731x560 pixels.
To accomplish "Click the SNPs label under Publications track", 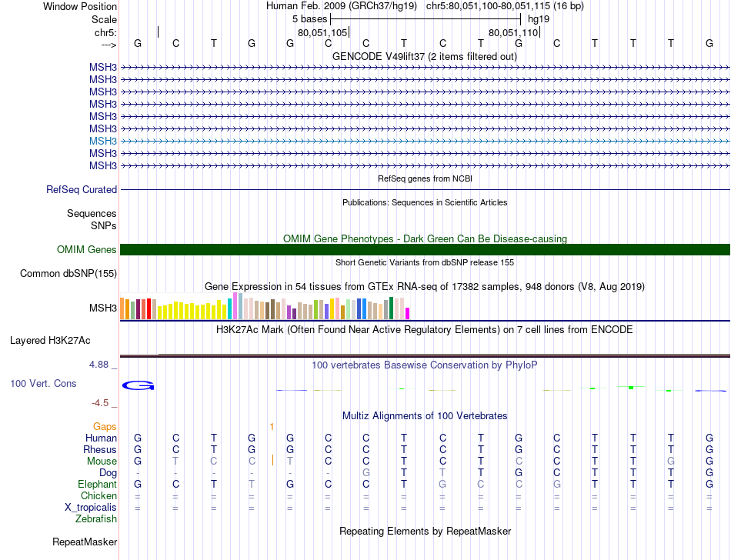I will pos(104,225).
